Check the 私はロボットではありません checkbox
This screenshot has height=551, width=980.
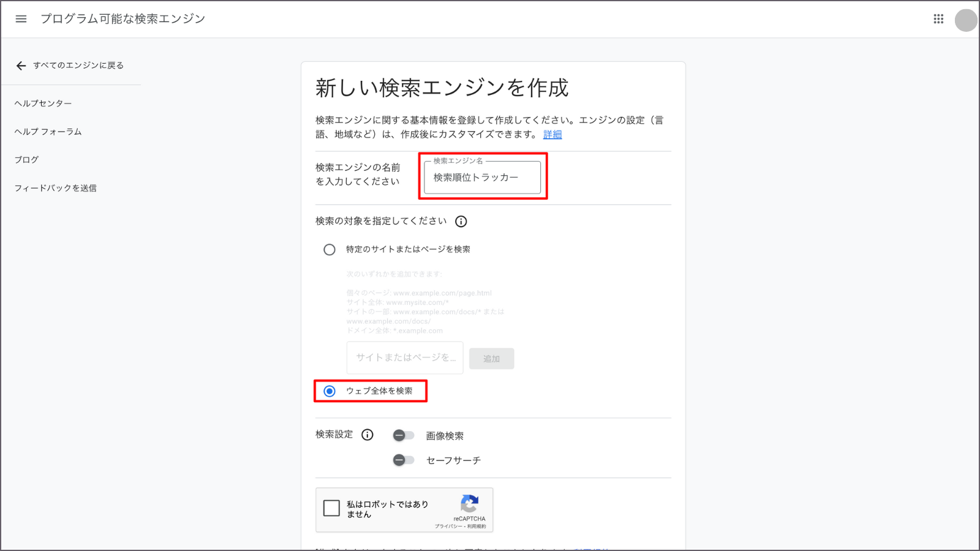331,508
